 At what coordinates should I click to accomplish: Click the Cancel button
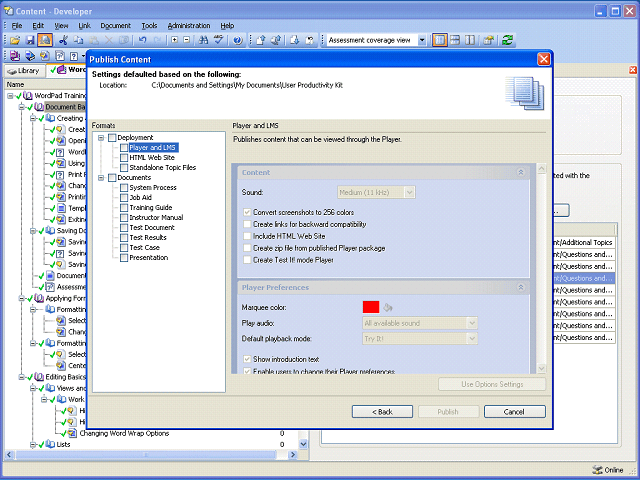point(514,412)
